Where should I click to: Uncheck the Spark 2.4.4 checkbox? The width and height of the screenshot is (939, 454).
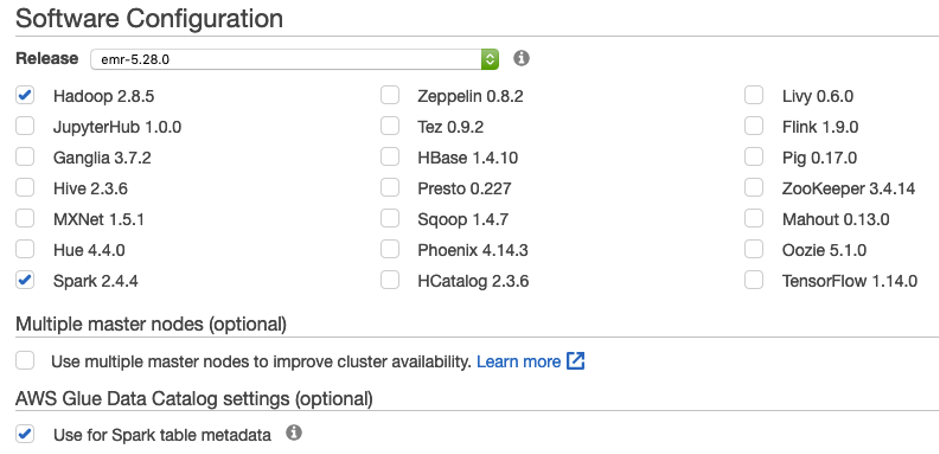(x=25, y=280)
